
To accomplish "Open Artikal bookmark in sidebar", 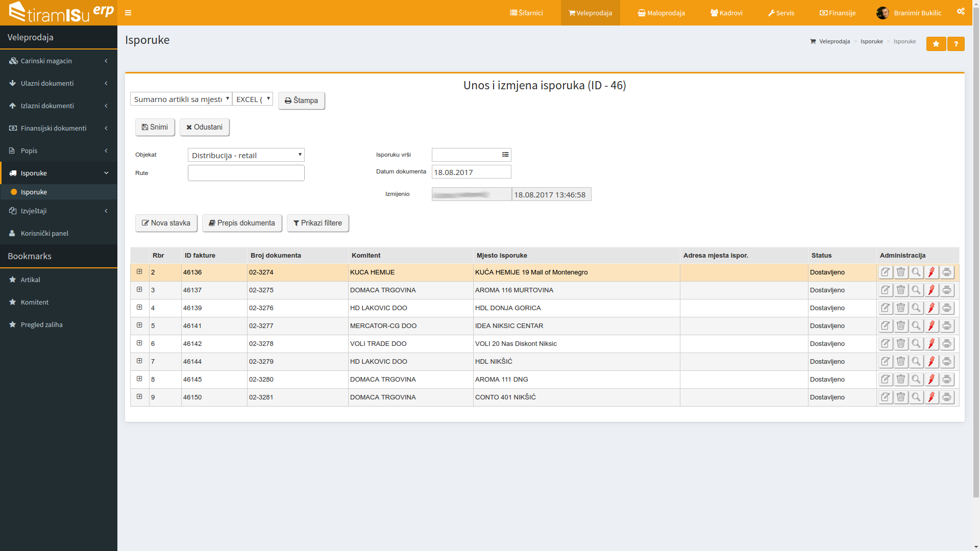I will 59,280.
